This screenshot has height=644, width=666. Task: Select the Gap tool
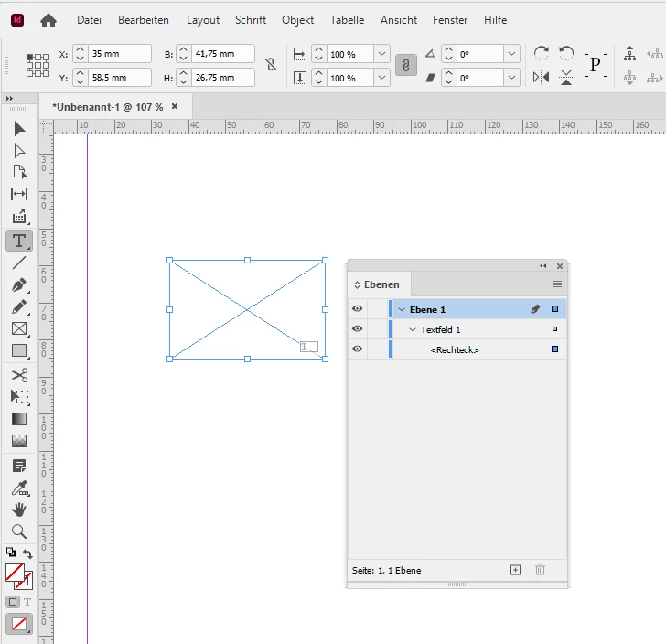point(19,194)
